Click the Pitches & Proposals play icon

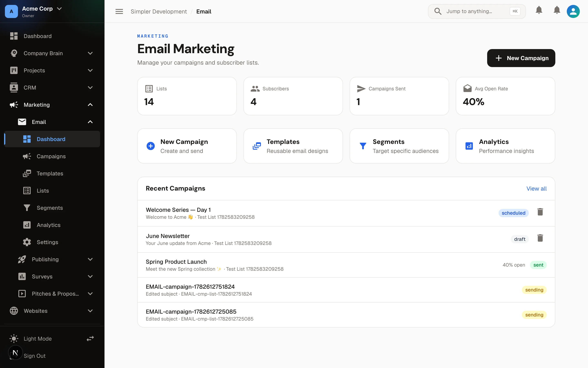22,294
